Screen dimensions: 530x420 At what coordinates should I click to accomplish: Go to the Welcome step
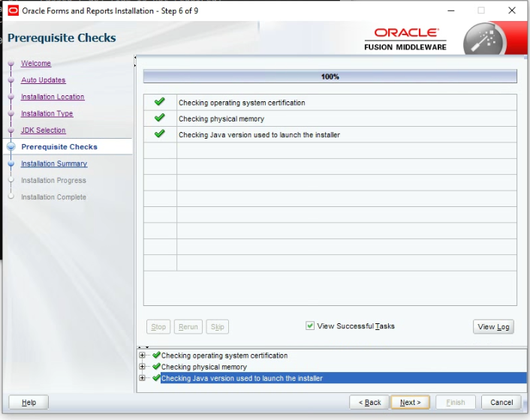36,63
